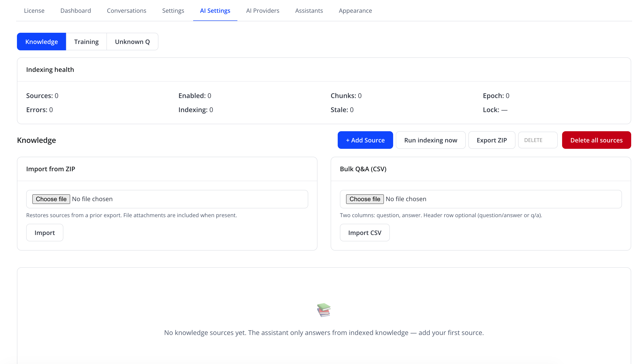638x364 pixels.
Task: Click the books icon in the empty state
Action: click(324, 310)
